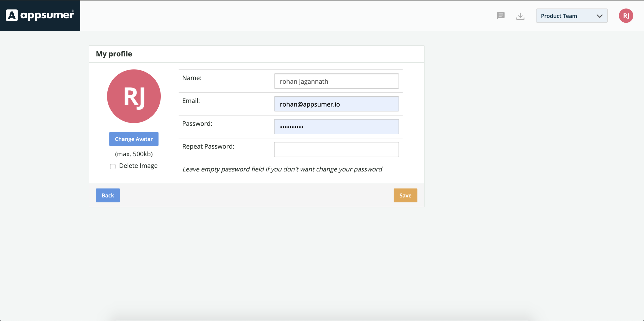The width and height of the screenshot is (644, 321).
Task: Save the profile changes
Action: pos(405,195)
